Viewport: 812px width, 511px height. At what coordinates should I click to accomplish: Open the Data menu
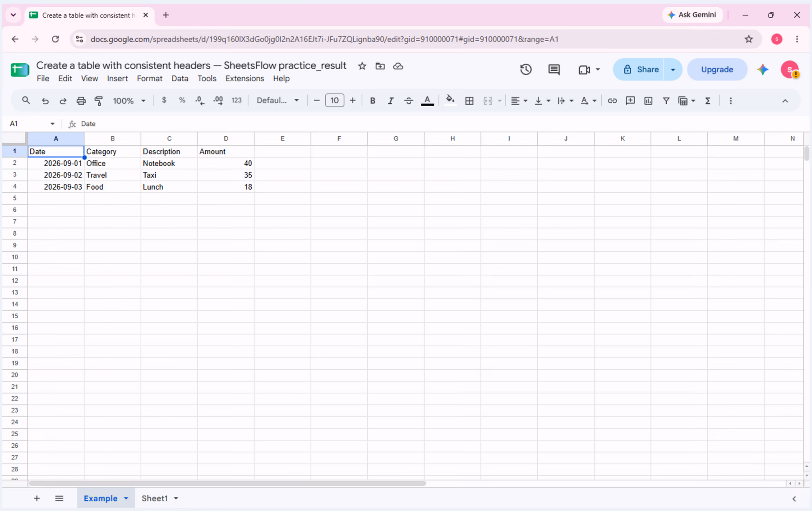[x=180, y=79]
